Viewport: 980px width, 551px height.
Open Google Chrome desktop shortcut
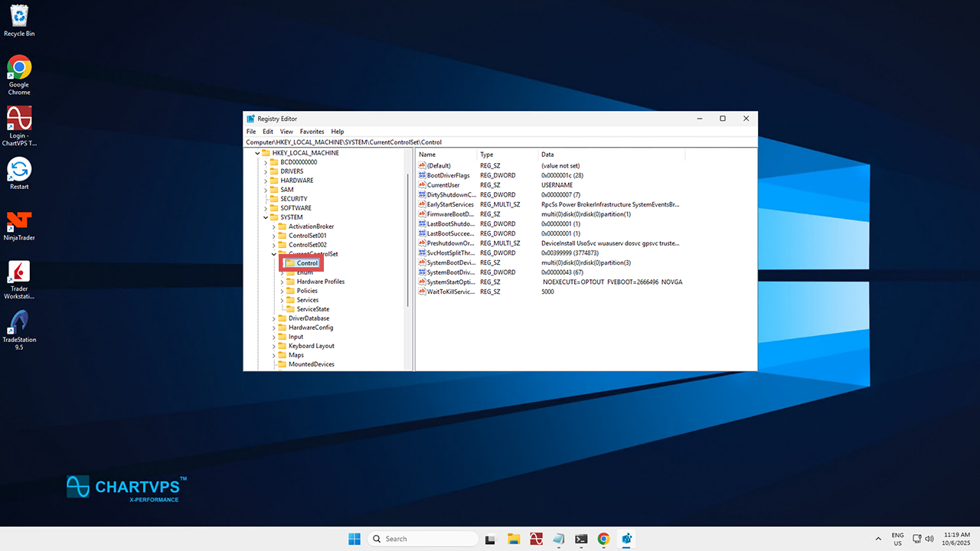pyautogui.click(x=19, y=69)
